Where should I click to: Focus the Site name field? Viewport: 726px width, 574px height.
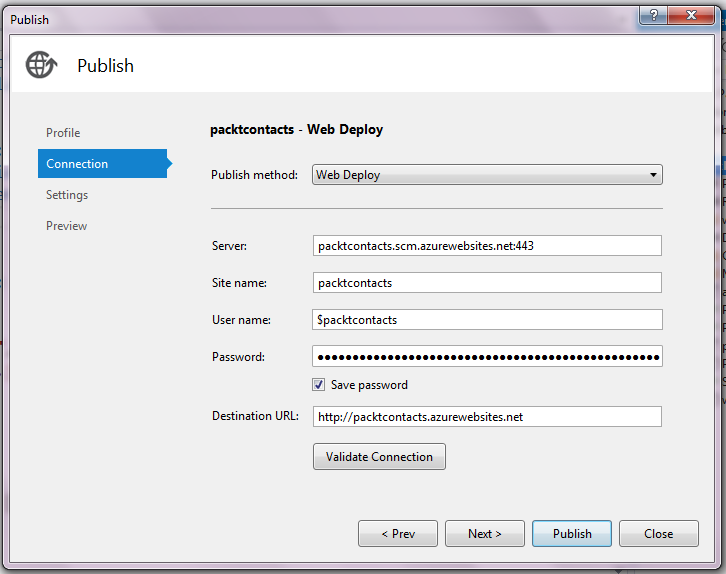tap(487, 282)
